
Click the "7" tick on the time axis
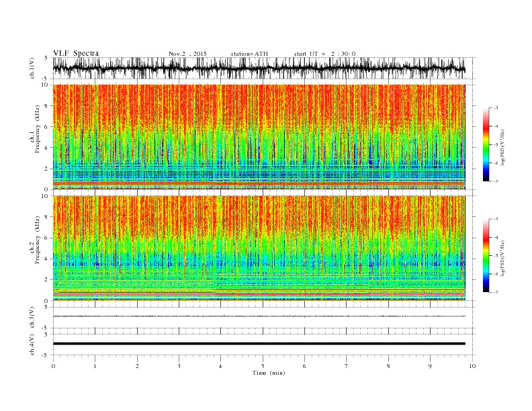click(347, 366)
